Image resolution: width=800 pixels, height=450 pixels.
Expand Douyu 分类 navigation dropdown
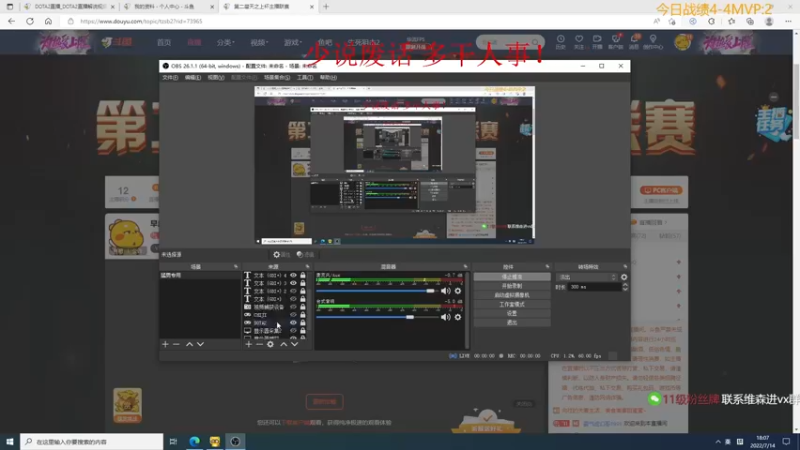tap(225, 42)
